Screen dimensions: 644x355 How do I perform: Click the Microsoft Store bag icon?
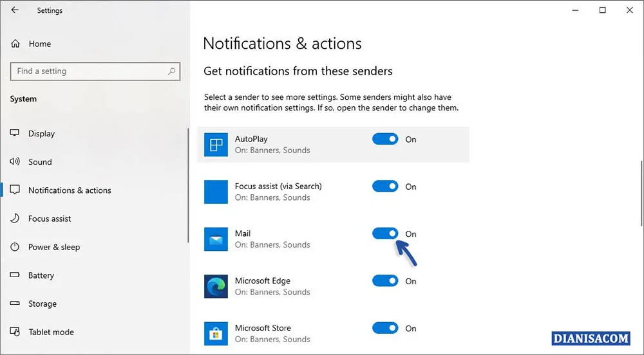(216, 334)
